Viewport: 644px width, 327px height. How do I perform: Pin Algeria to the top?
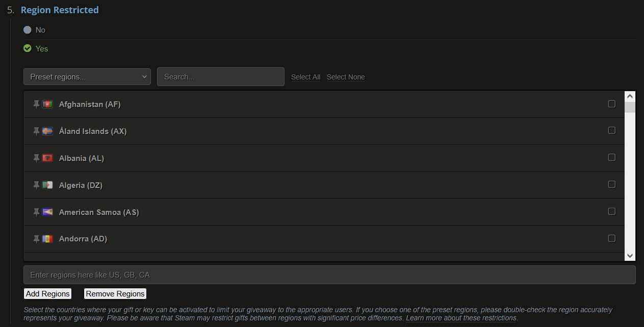pyautogui.click(x=36, y=185)
